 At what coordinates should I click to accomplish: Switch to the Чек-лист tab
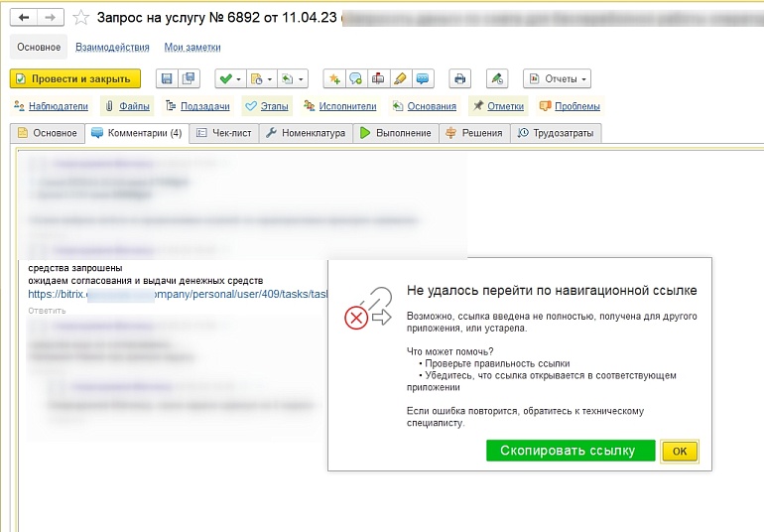click(x=222, y=132)
